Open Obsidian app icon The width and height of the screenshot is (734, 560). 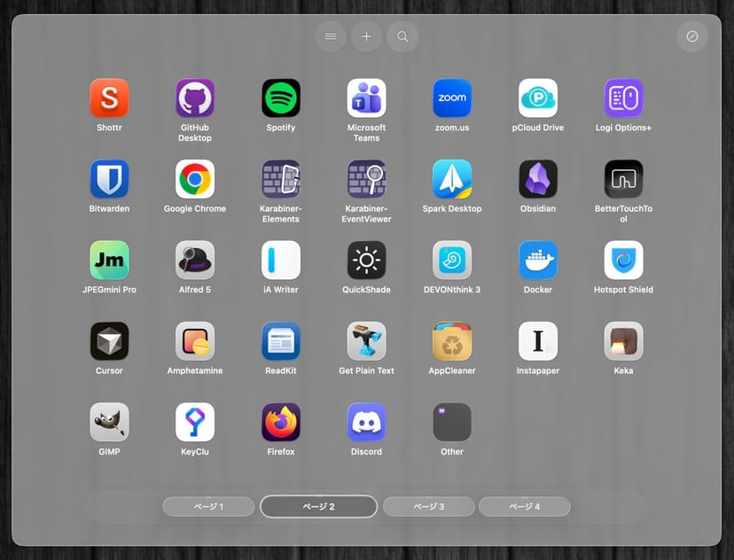[538, 179]
